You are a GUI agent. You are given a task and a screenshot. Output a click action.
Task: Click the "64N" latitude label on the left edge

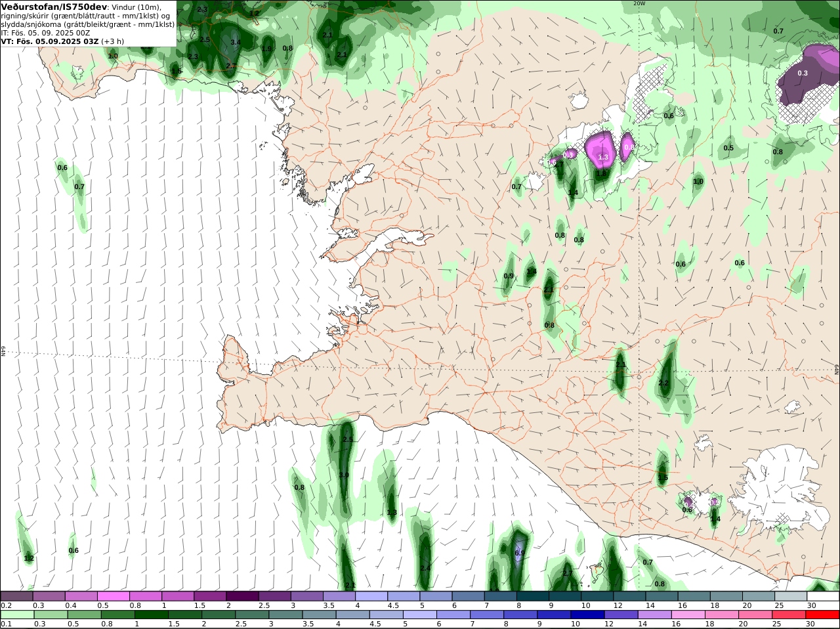pos(3,351)
